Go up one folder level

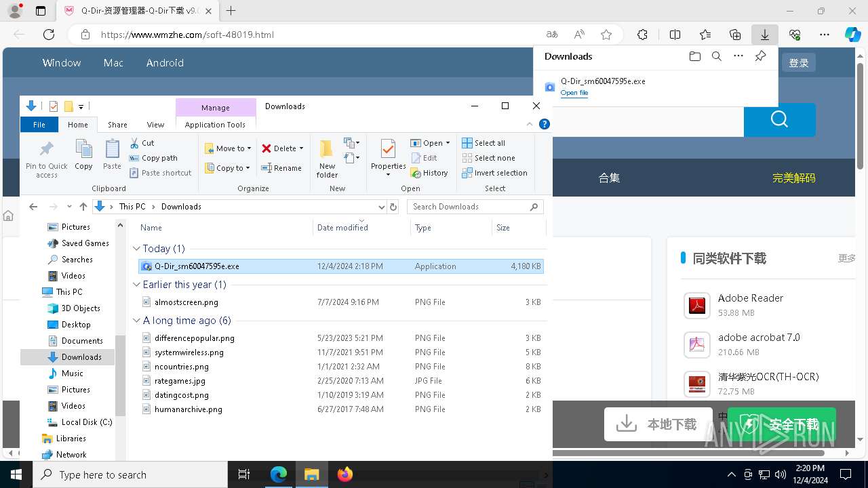83,207
